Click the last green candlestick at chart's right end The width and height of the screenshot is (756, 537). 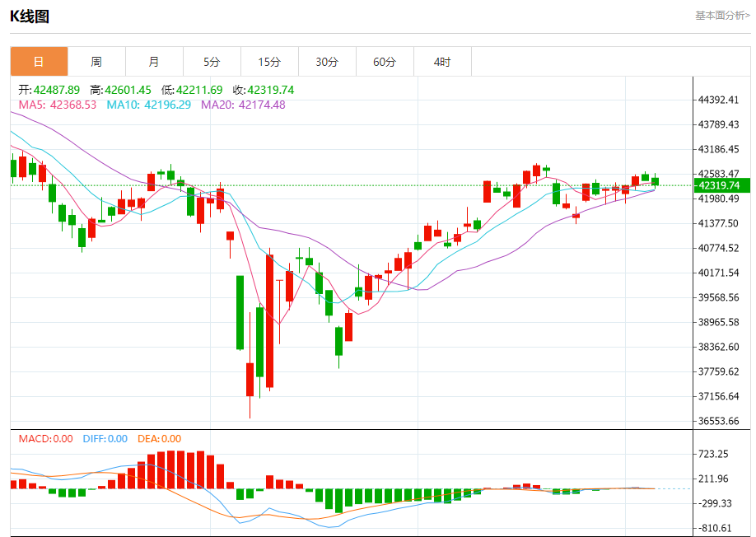pos(655,182)
